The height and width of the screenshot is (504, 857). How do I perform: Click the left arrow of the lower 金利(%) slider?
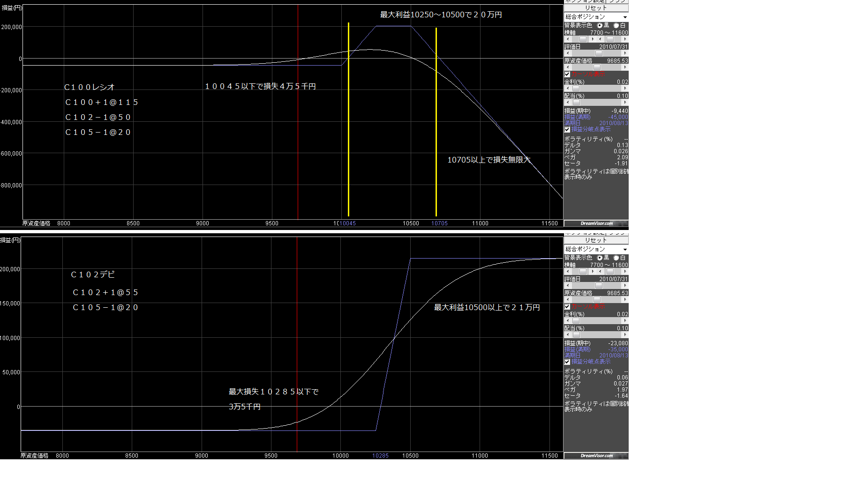pyautogui.click(x=567, y=321)
